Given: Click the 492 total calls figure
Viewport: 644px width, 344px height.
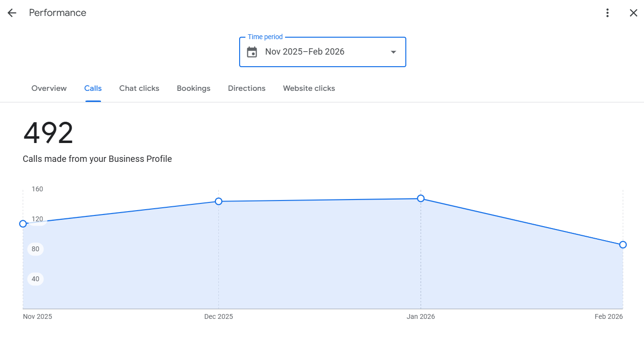Looking at the screenshot, I should [x=48, y=133].
